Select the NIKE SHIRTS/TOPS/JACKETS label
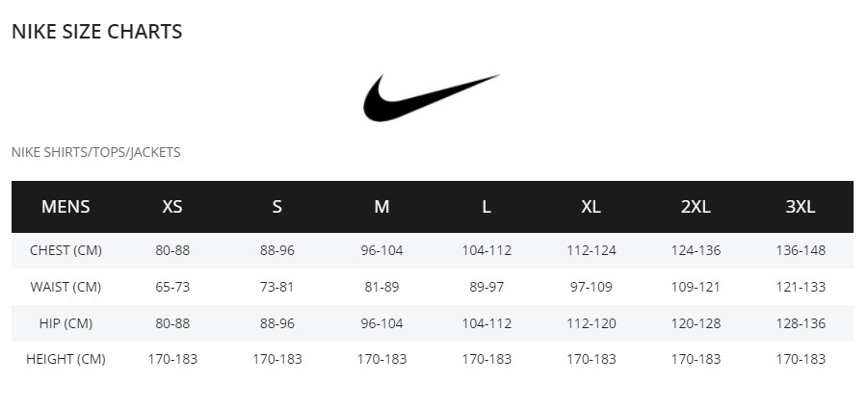Viewport: 868px width, 409px height. pyautogui.click(x=95, y=152)
